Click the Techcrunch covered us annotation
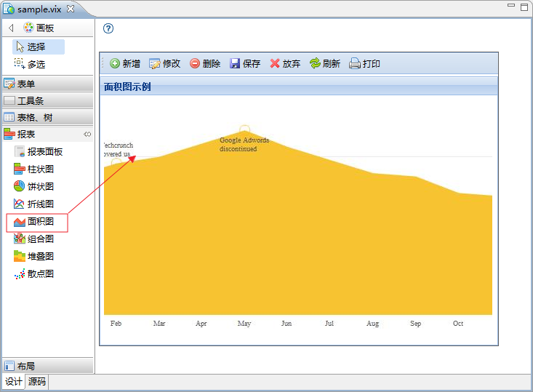This screenshot has height=392, width=533. point(119,149)
